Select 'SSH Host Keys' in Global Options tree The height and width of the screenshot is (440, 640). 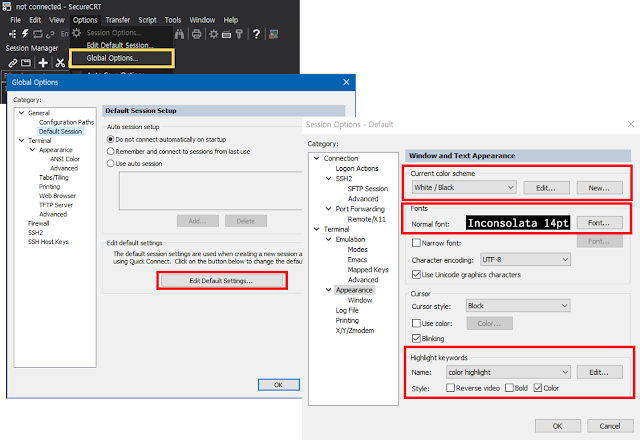[x=48, y=242]
